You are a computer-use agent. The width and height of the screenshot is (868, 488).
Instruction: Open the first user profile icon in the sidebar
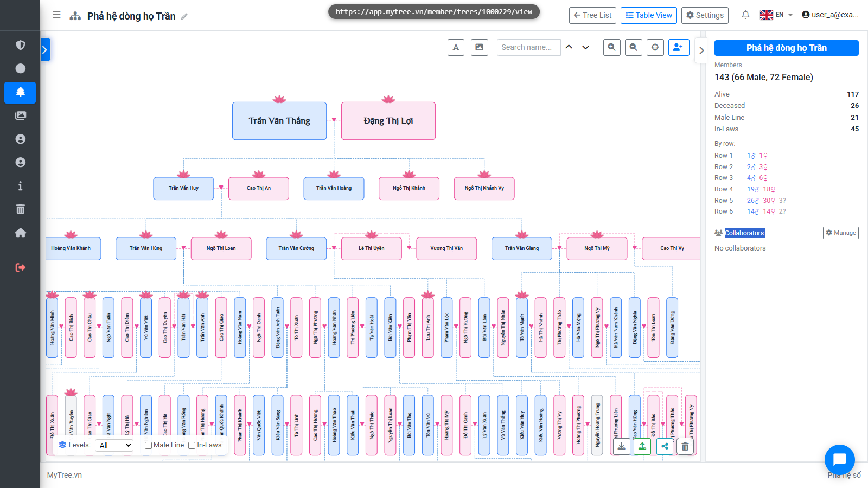coord(20,139)
